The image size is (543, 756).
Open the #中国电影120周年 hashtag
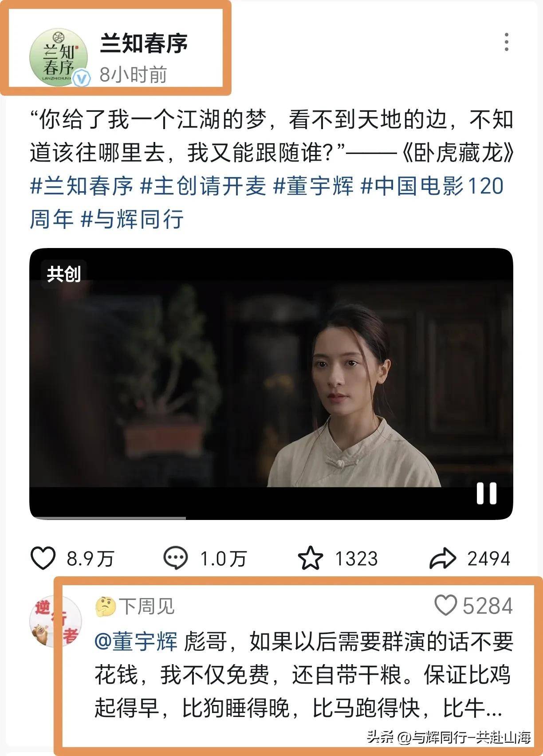point(267,202)
